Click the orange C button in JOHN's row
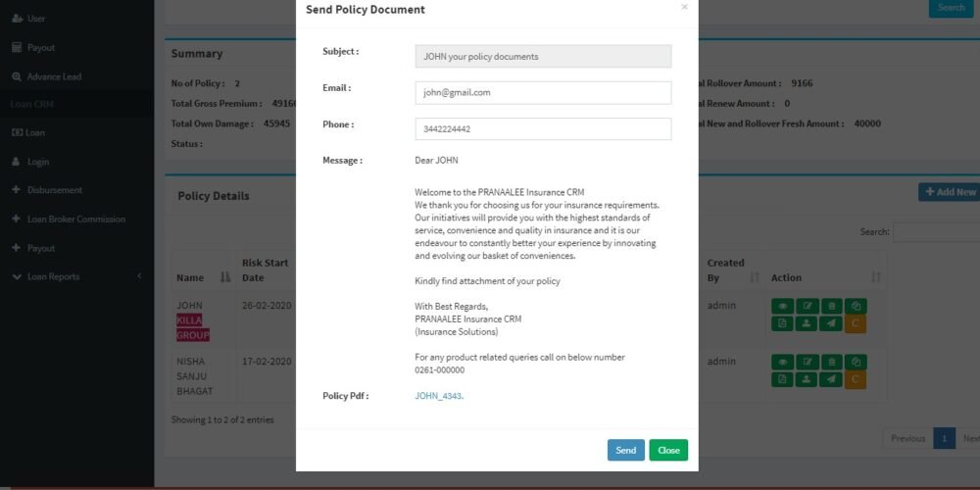 pos(856,323)
